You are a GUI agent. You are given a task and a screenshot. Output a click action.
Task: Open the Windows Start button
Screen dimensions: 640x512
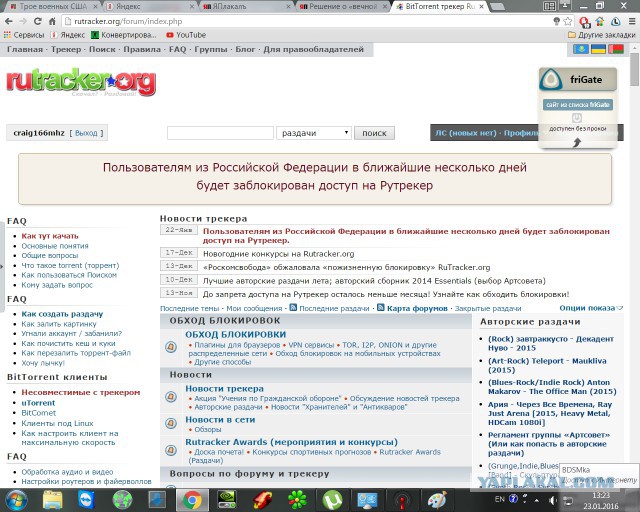click(16, 500)
